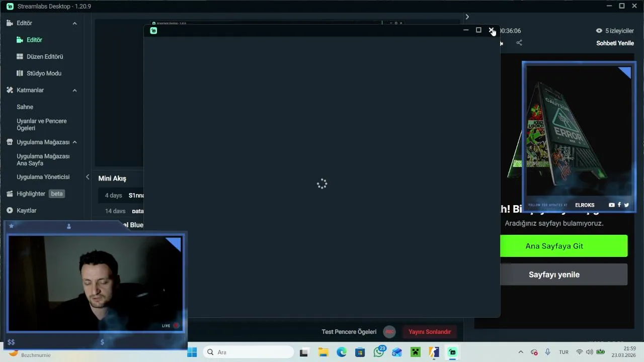The width and height of the screenshot is (644, 362).
Task: Click the battery tray icon
Action: click(600, 352)
